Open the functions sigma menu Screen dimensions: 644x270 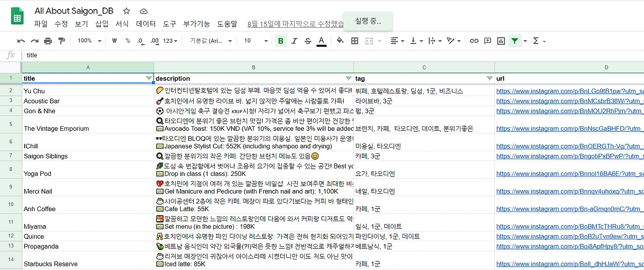[x=538, y=41]
